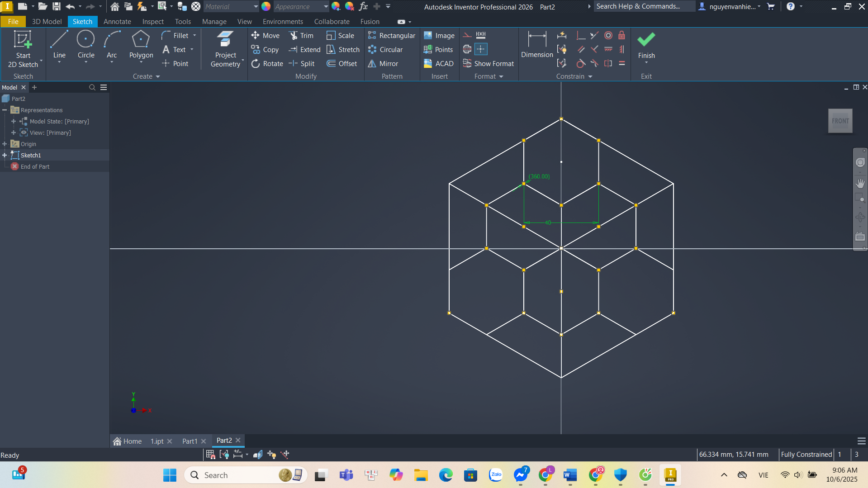Open the Part1 document tab
Screen dimensions: 868x488
[x=190, y=441]
